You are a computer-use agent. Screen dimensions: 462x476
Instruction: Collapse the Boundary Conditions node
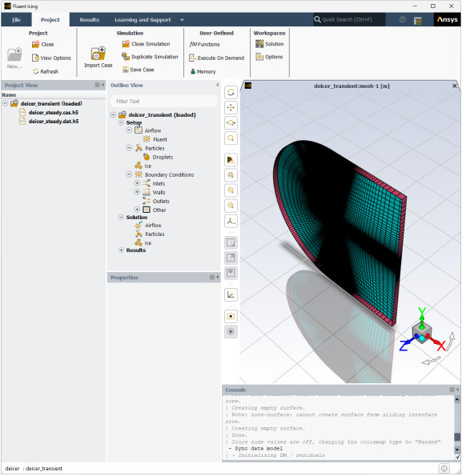tap(129, 174)
